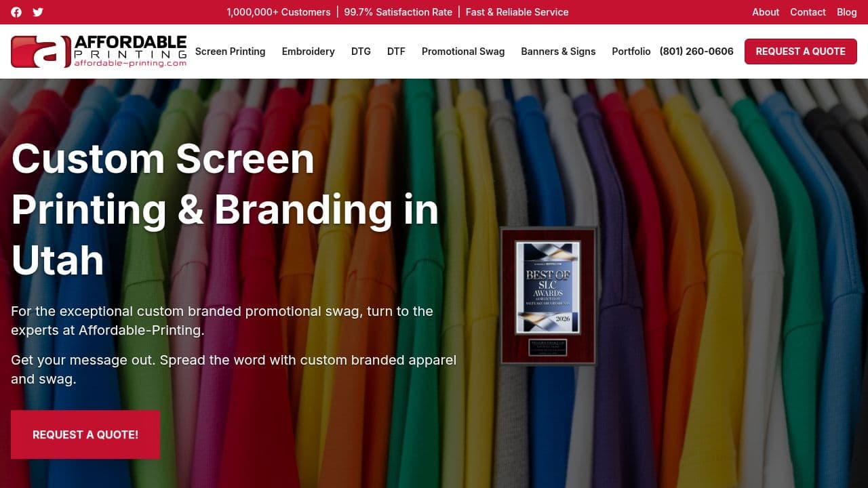Image resolution: width=868 pixels, height=488 pixels.
Task: Open Promotional Swag in navigation
Action: tap(463, 52)
